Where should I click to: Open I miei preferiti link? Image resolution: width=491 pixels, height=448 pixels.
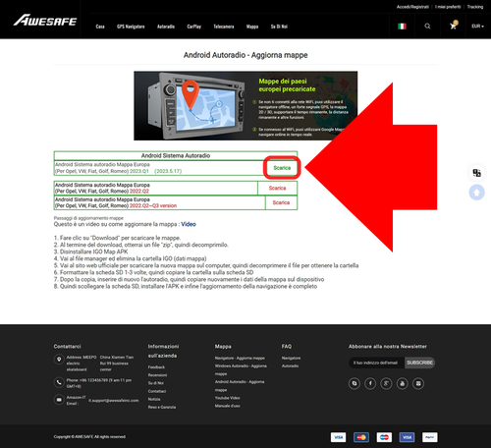(448, 7)
